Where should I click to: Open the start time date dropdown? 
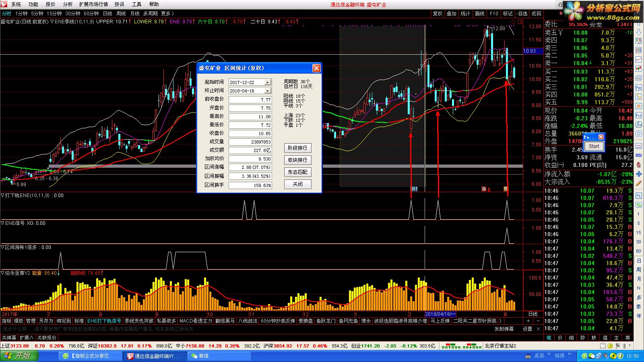pyautogui.click(x=267, y=82)
